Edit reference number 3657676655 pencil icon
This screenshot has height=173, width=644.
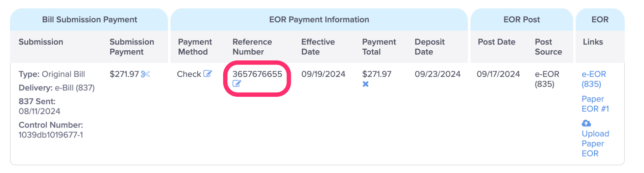click(x=237, y=84)
